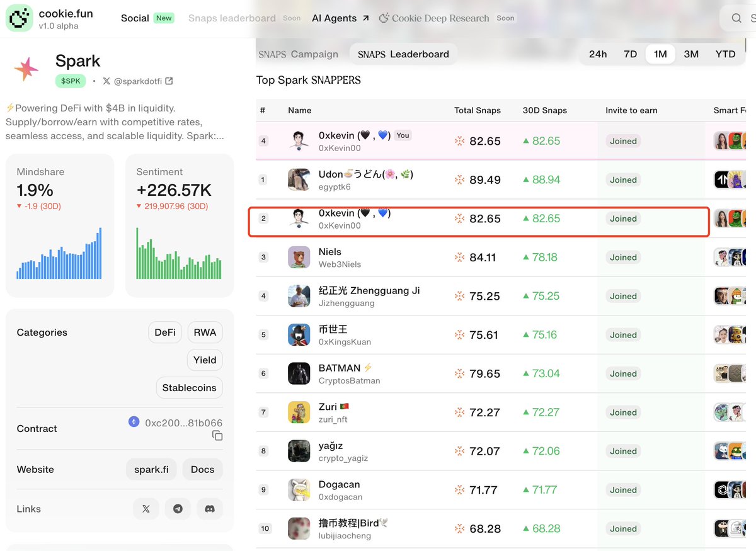Click the Invite to earn column header
Viewport: 756px width, 551px height.
pos(631,110)
